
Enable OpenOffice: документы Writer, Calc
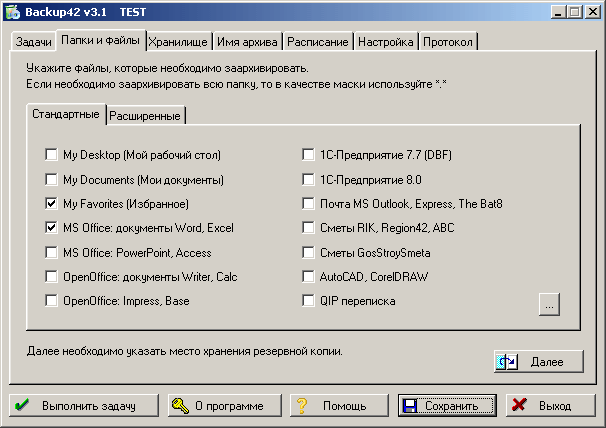[x=51, y=276]
